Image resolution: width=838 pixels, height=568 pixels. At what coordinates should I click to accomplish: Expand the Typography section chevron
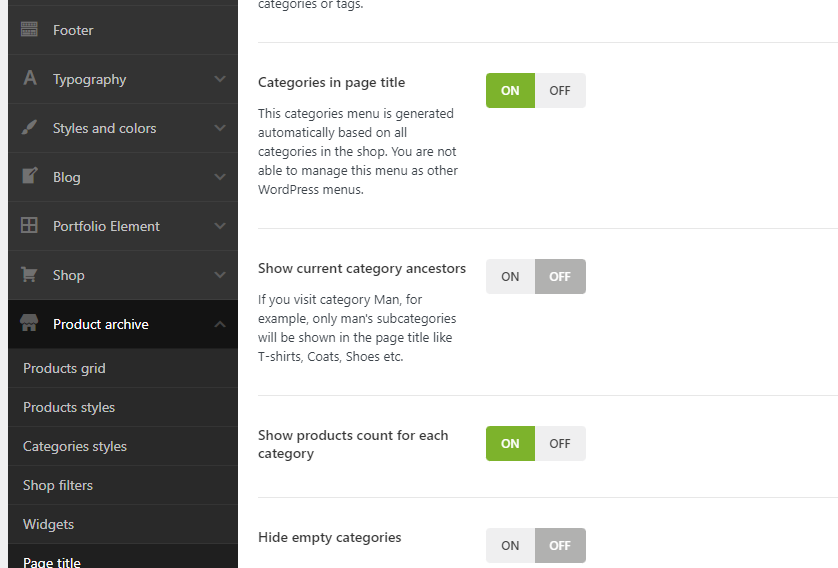[220, 79]
